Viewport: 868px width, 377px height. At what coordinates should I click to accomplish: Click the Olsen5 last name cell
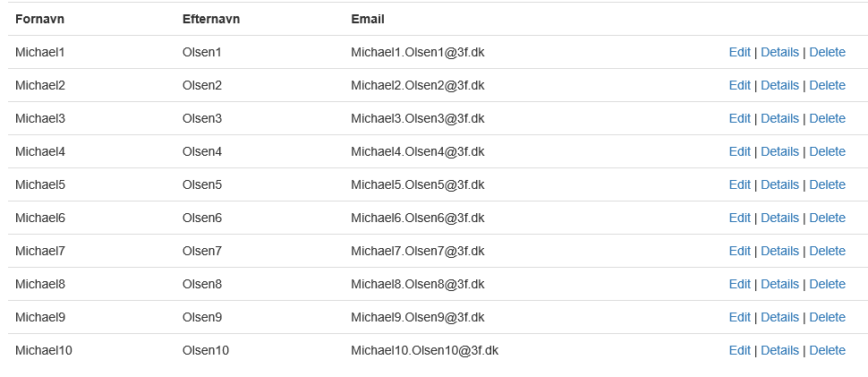click(x=202, y=184)
